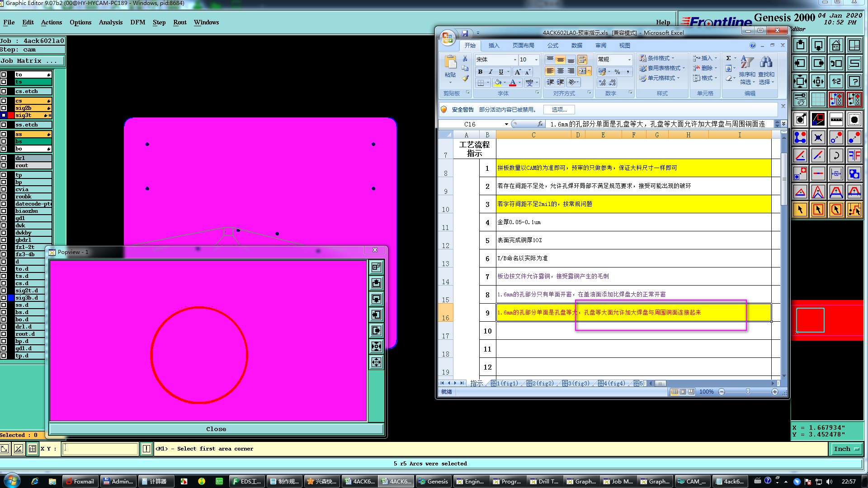Screen dimensions: 868x488
Task: Click the Format Painter brush icon
Action: 465,78
